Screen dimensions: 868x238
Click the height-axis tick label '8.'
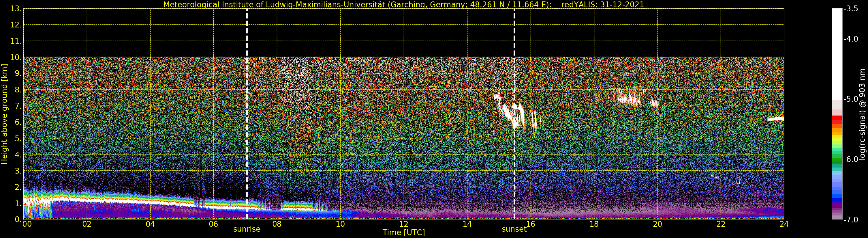click(x=18, y=90)
